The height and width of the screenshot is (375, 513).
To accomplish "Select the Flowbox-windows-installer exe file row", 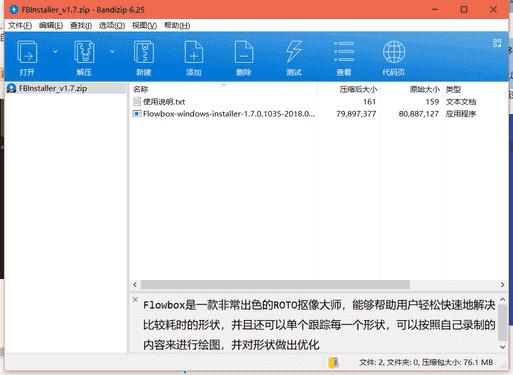I will point(318,114).
